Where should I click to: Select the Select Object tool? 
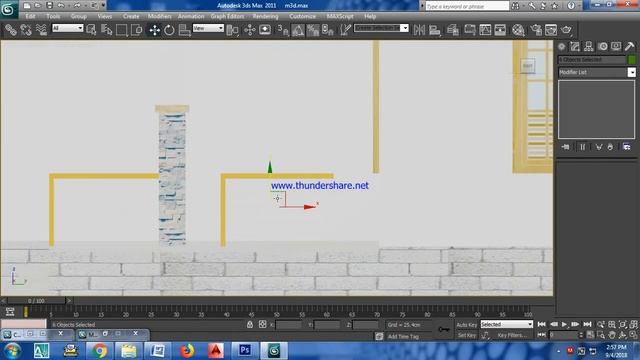[91, 30]
